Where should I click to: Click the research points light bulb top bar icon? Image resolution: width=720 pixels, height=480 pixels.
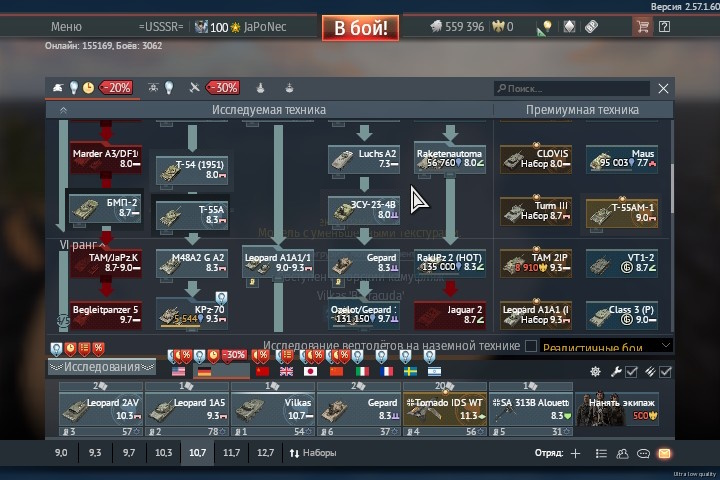545,28
